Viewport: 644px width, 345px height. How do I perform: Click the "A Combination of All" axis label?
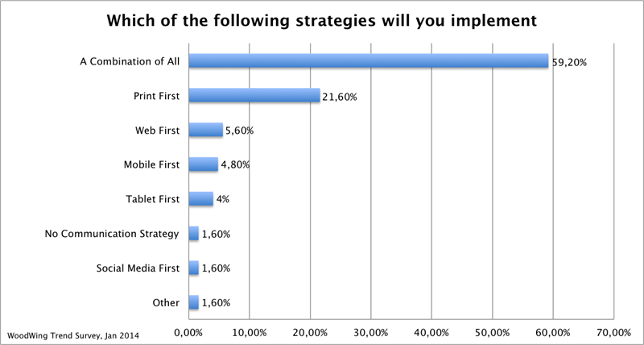tap(130, 60)
